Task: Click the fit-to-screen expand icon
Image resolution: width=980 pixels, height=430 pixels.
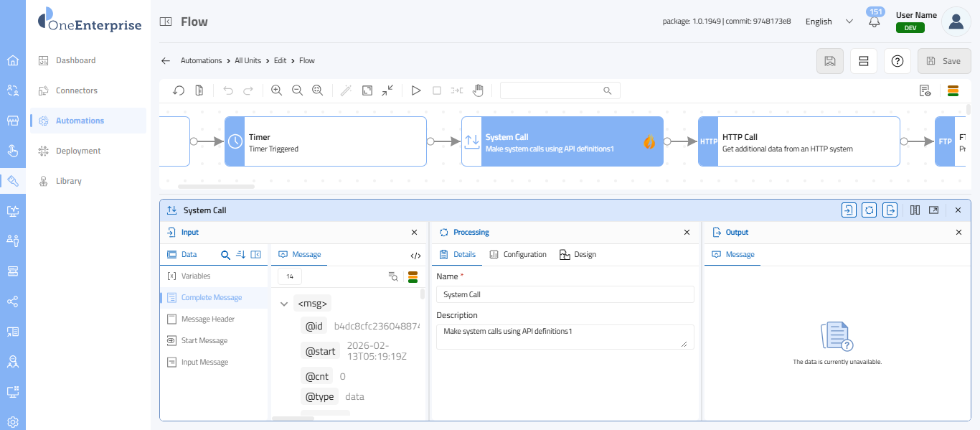Action: [367, 90]
